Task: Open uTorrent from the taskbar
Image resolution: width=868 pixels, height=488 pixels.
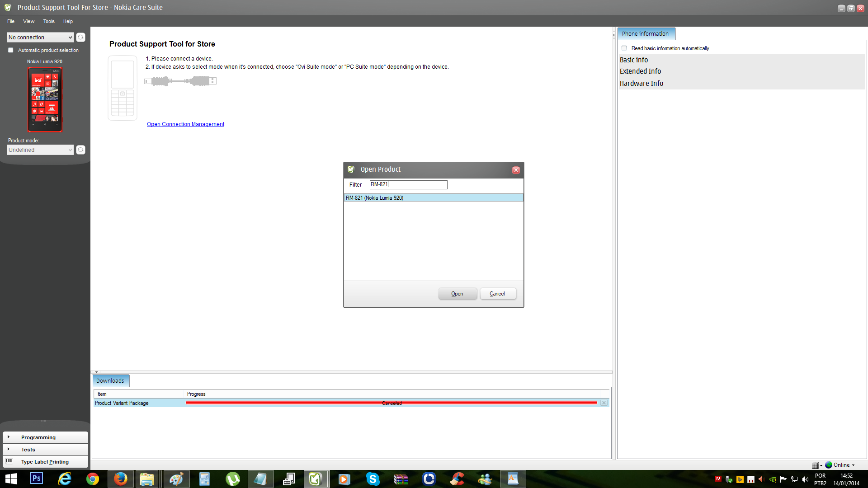Action: pos(232,479)
